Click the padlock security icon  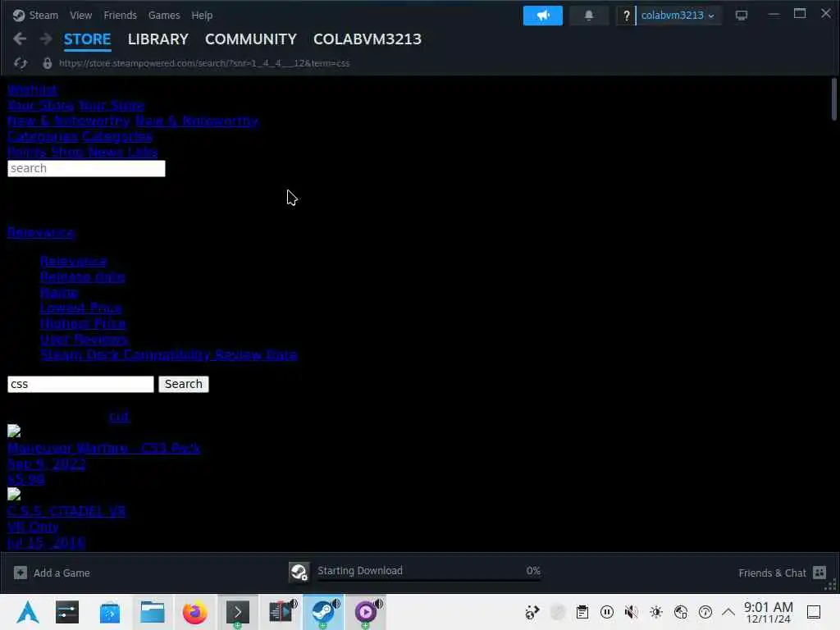(x=47, y=63)
